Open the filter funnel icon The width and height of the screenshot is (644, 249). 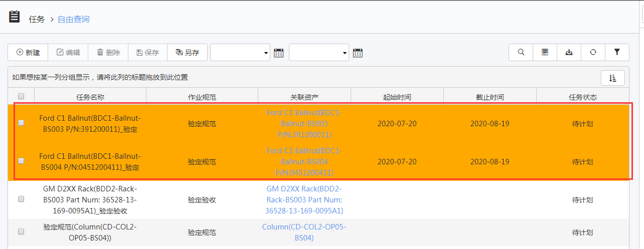click(x=617, y=52)
